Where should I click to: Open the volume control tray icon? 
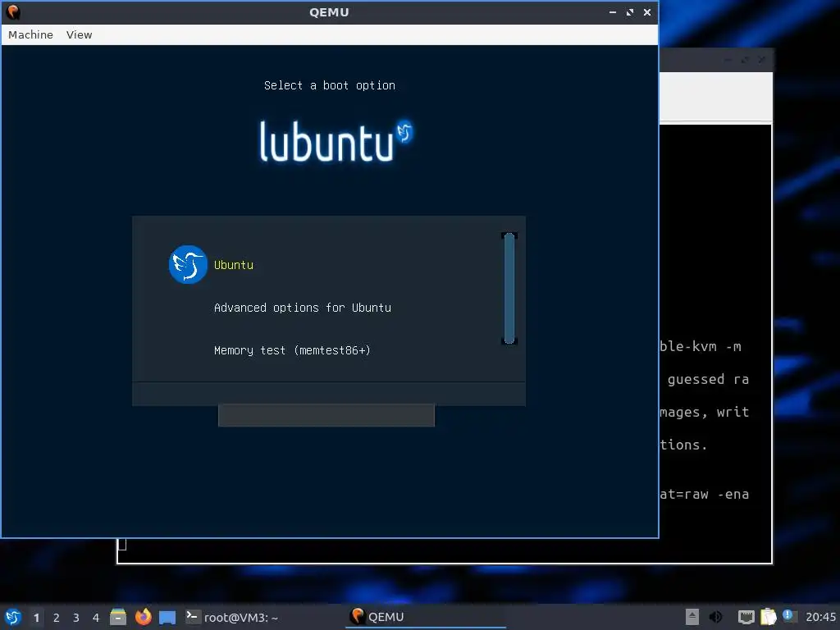(715, 617)
